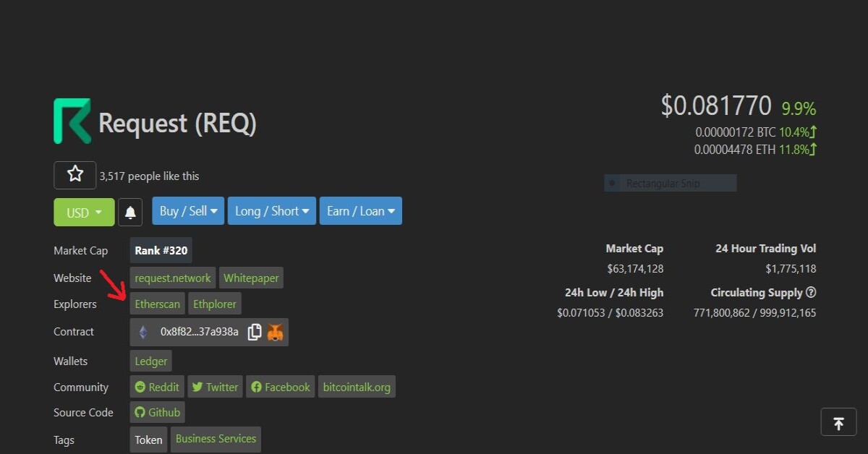This screenshot has height=454, width=868.
Task: Click the 771,800,862 / 999,912,165 supply value
Action: 755,313
